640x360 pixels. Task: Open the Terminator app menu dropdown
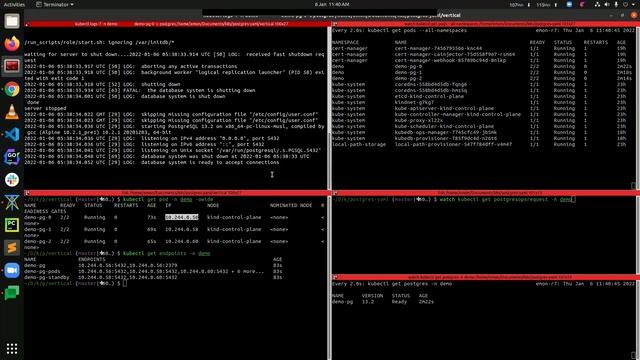point(55,4)
